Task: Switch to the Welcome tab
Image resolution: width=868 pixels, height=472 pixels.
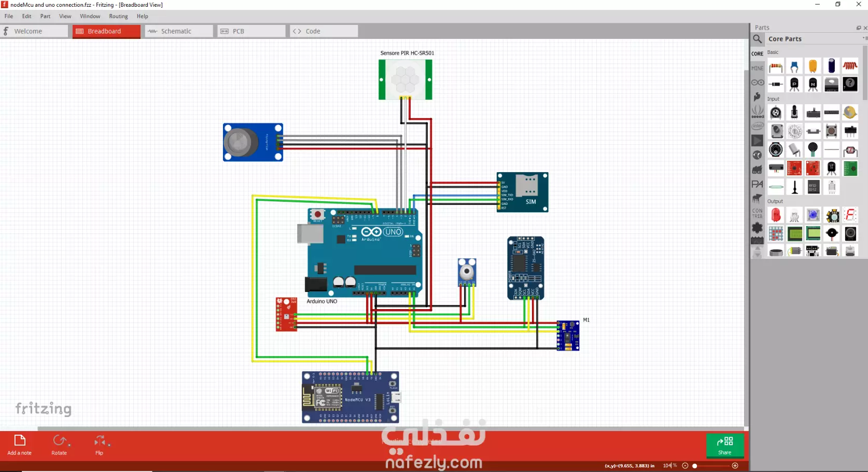Action: (34, 31)
